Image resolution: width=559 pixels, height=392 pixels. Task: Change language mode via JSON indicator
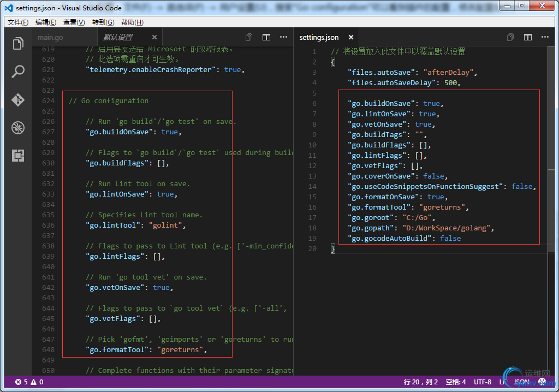521,382
